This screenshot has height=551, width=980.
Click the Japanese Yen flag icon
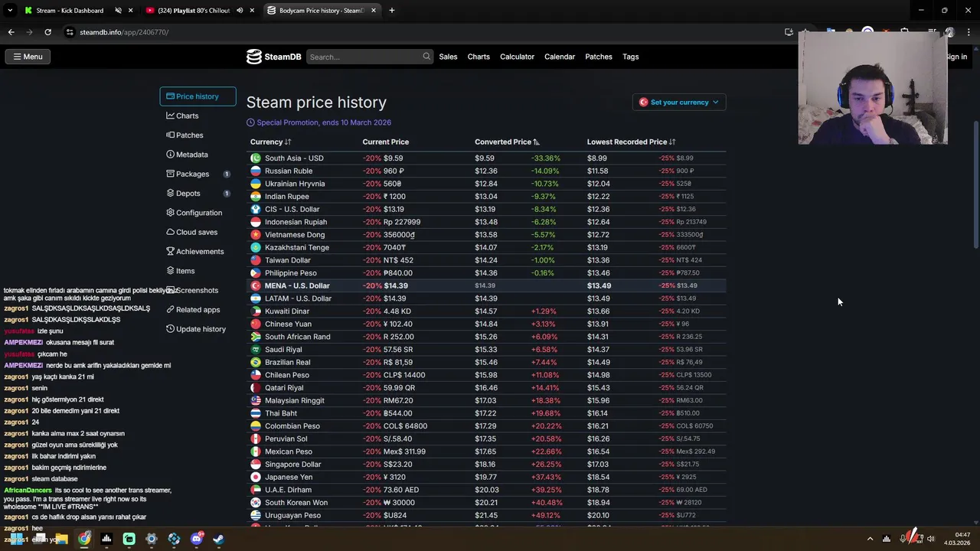[x=256, y=477]
